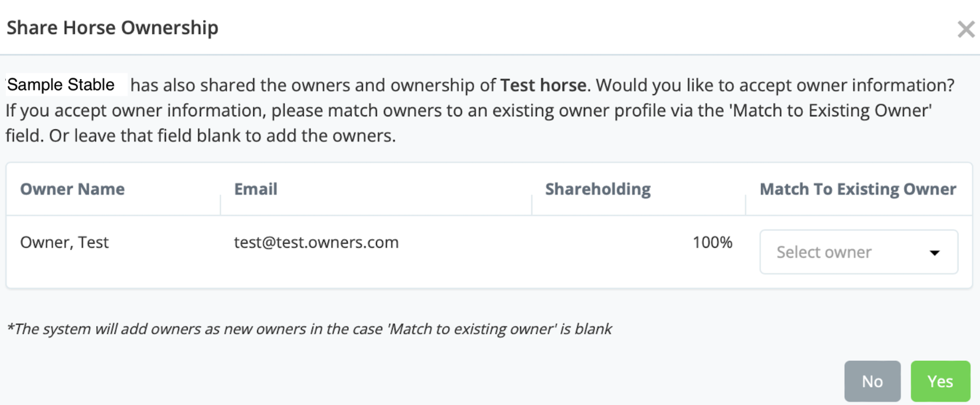
Task: Click divider between Email and Shareholding
Action: pyautogui.click(x=531, y=204)
